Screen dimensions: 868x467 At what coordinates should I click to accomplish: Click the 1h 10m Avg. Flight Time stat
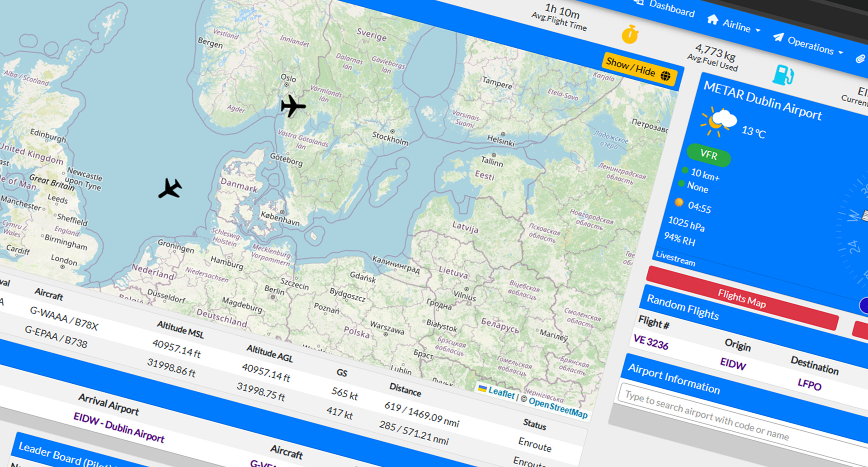561,17
